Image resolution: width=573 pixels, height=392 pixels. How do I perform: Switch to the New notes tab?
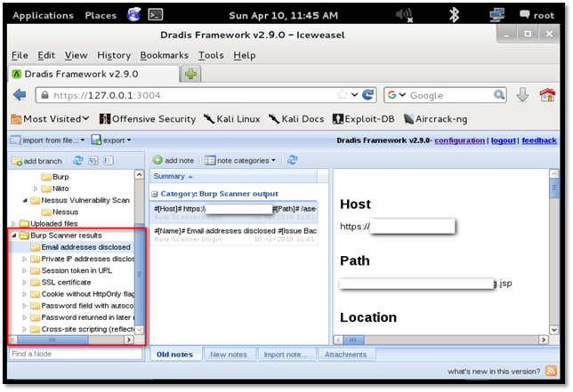(x=230, y=355)
